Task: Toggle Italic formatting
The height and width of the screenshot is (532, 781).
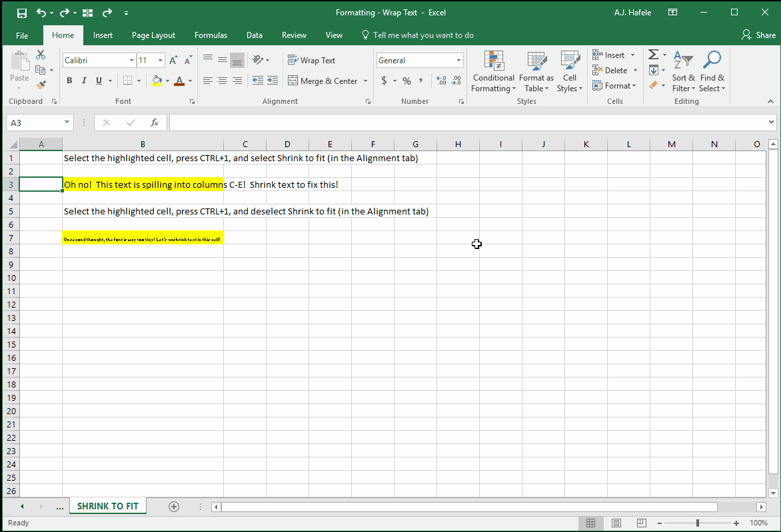Action: pyautogui.click(x=84, y=81)
